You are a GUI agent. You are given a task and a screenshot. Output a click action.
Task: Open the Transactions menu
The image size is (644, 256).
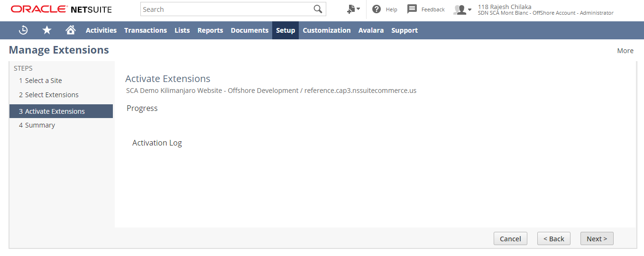click(145, 30)
